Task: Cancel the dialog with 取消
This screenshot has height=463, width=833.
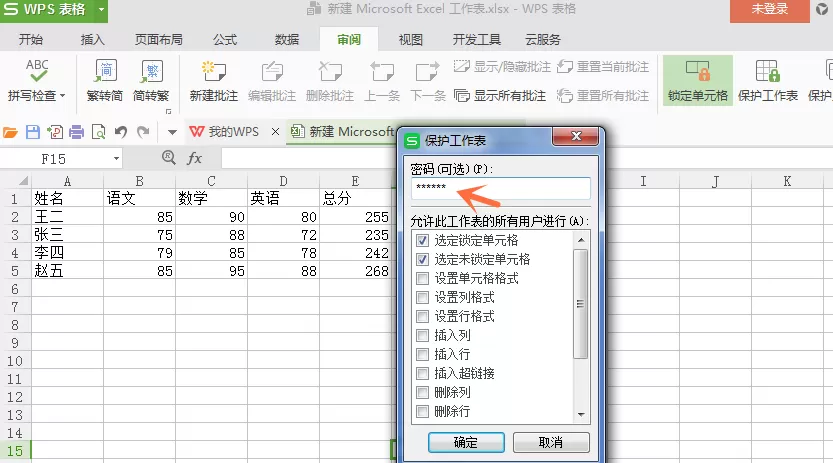Action: pos(551,442)
